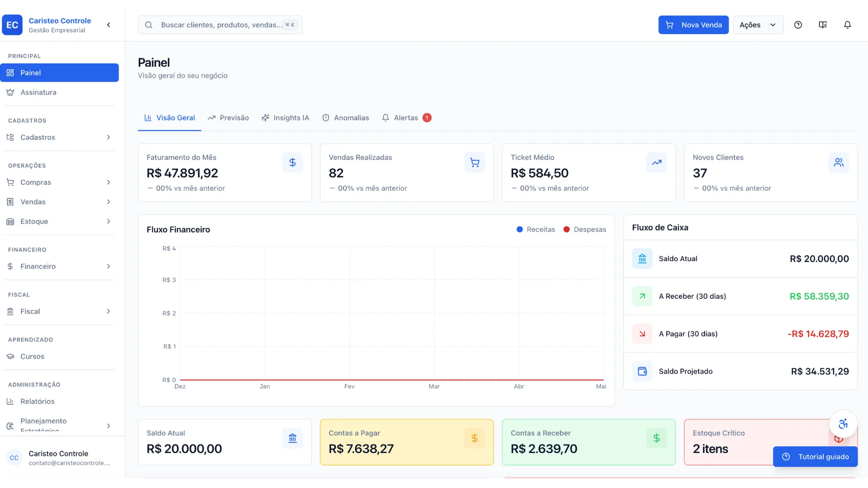
Task: Click the Contas a Pagar card
Action: 407,442
